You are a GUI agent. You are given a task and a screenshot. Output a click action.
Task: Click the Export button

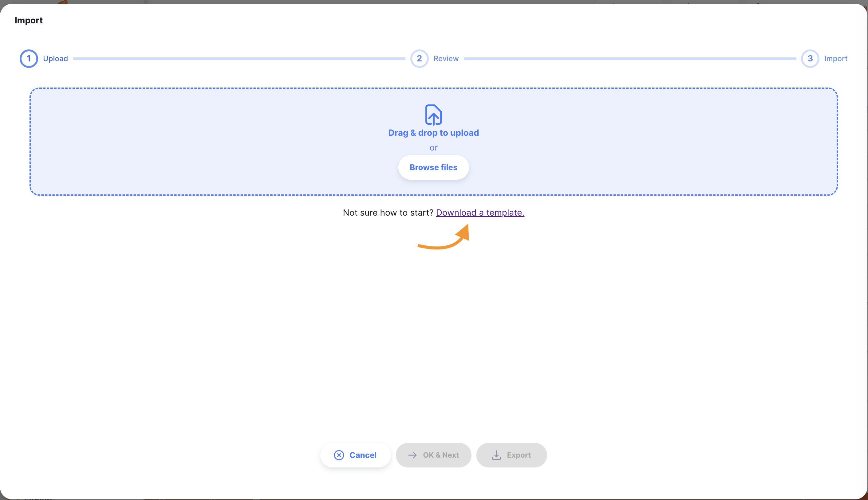click(x=511, y=455)
